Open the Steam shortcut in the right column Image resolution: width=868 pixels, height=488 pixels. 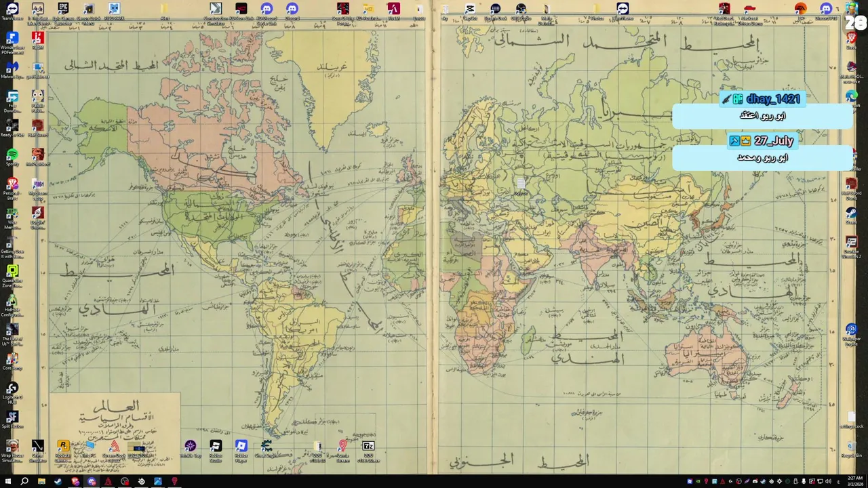[852, 214]
